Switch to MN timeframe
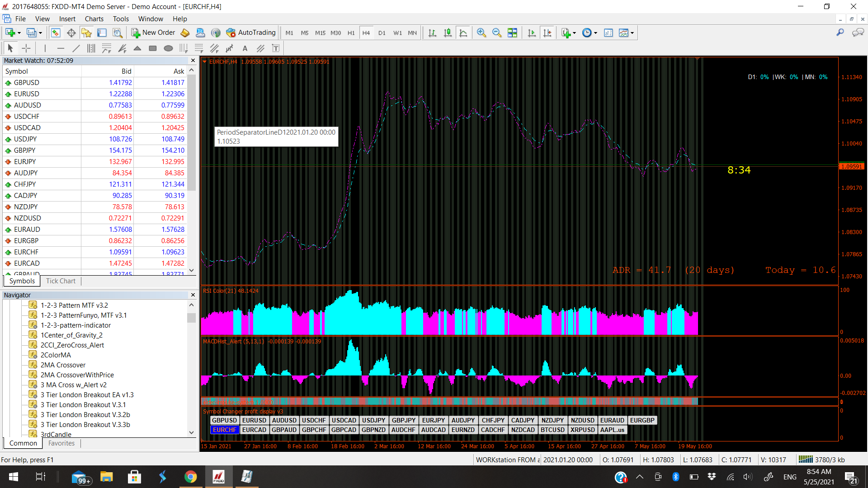This screenshot has height=488, width=868. (412, 33)
